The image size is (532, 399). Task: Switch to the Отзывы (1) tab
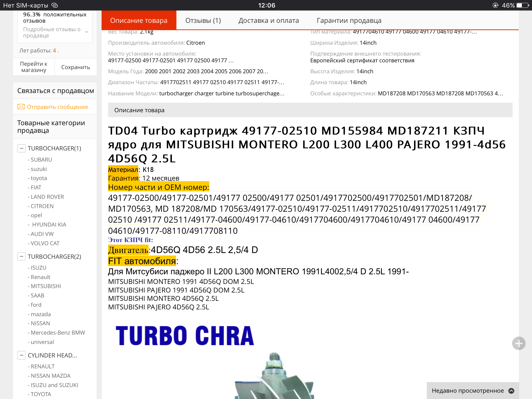(203, 21)
